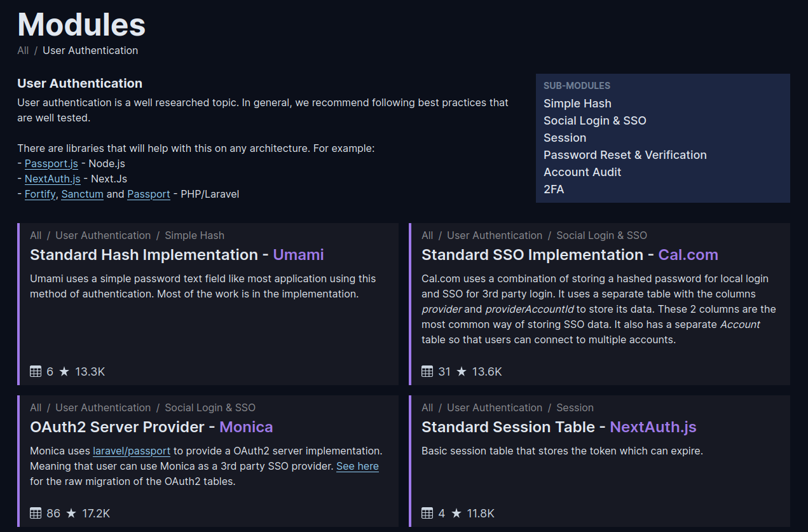
Task: Click User Authentication breadcrumb in NextAuth.js card
Action: pyautogui.click(x=495, y=407)
